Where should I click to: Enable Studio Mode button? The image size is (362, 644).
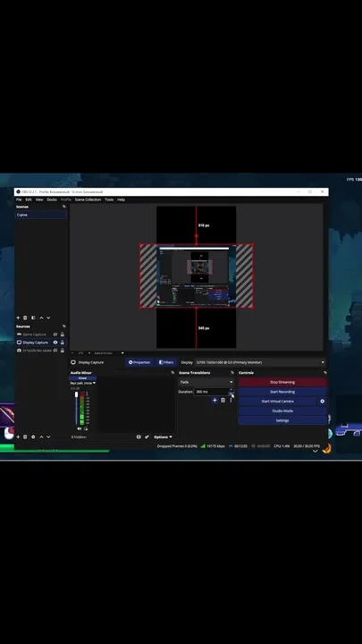point(282,411)
